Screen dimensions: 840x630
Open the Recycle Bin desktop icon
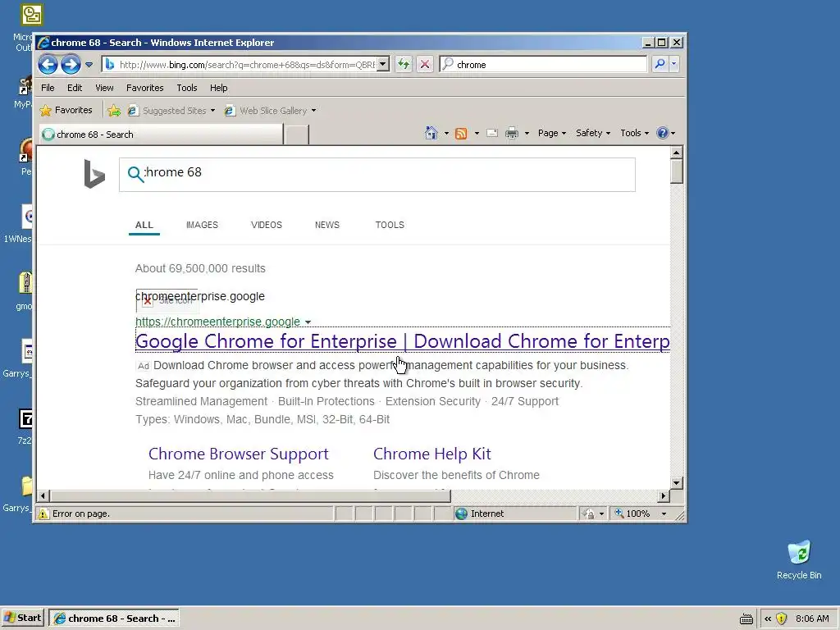point(799,559)
